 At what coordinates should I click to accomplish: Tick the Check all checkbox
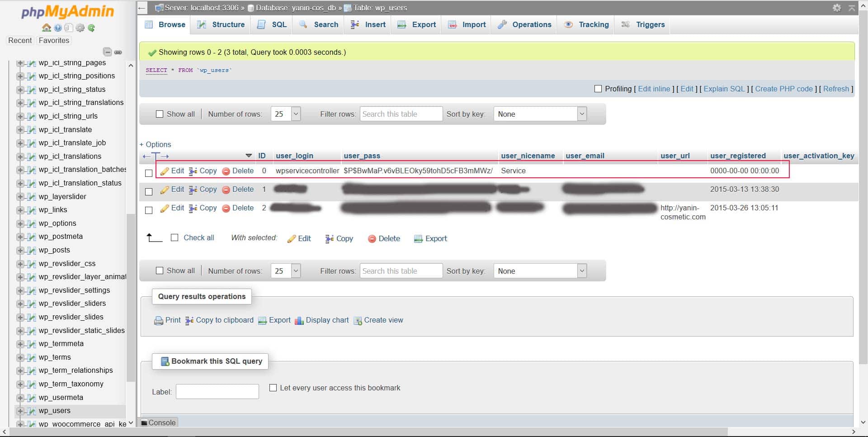175,237
